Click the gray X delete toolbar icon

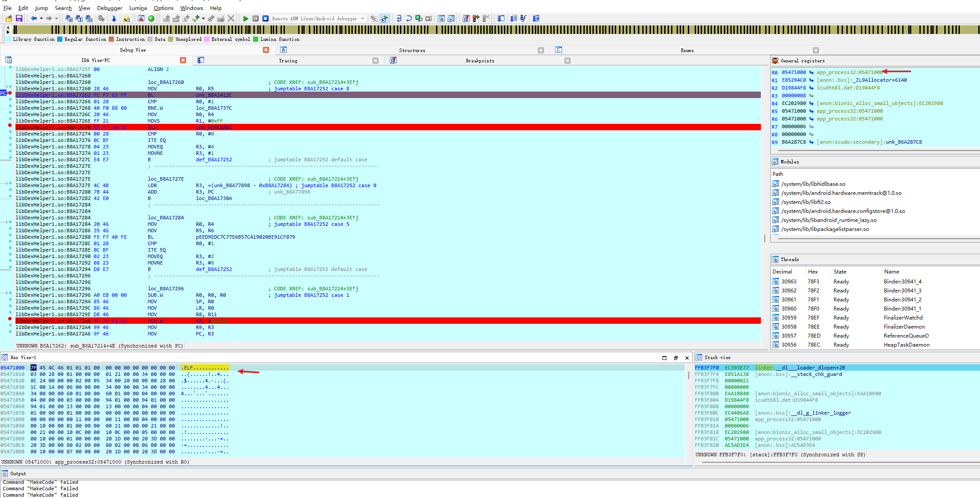click(231, 18)
